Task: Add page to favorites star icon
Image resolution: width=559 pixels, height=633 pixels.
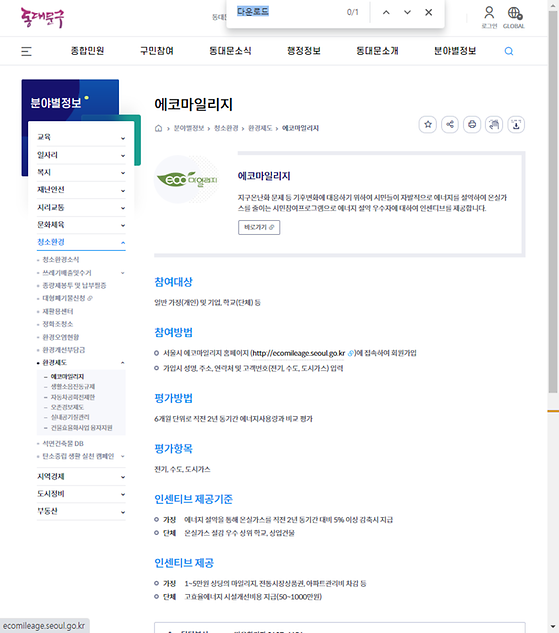Action: coord(428,124)
